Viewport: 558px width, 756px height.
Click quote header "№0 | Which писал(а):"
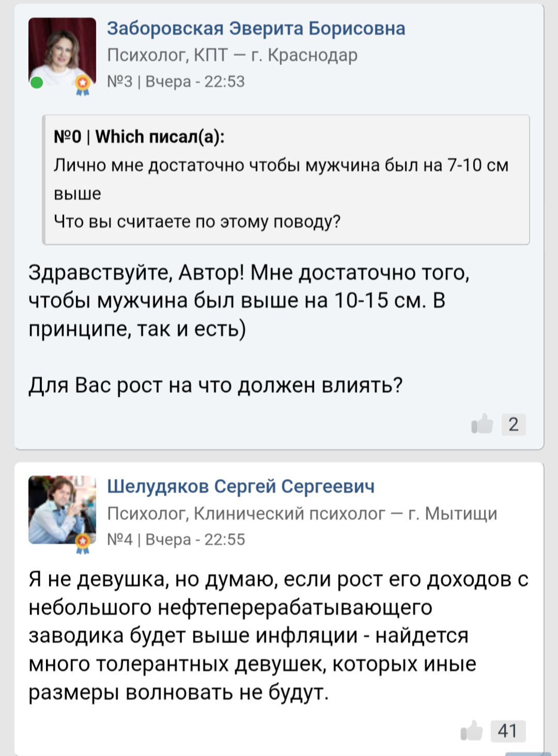click(x=139, y=137)
